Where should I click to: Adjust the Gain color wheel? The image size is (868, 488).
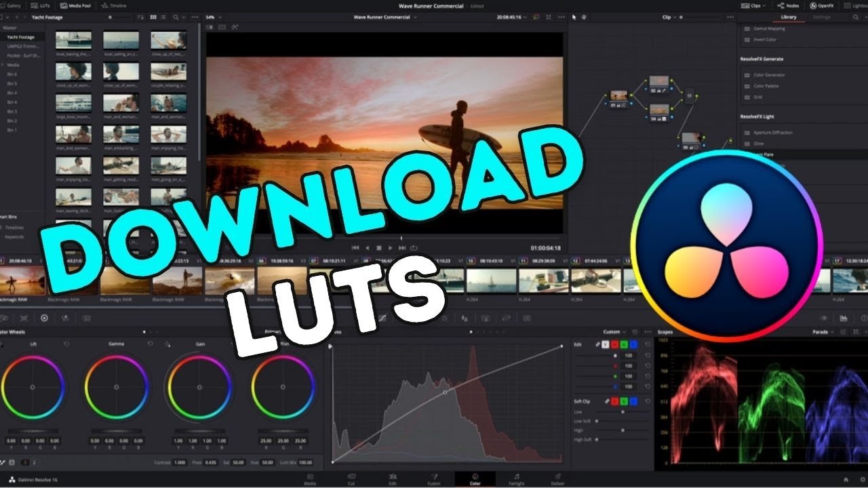(x=200, y=387)
